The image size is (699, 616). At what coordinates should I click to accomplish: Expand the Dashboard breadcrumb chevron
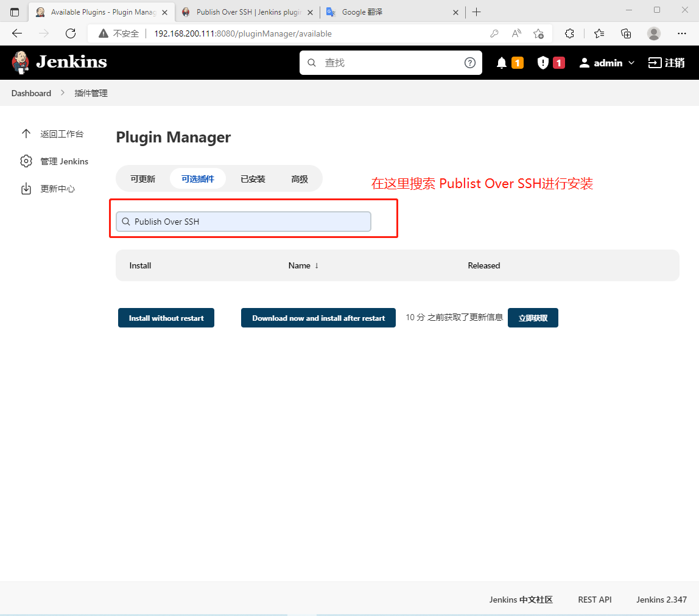62,93
